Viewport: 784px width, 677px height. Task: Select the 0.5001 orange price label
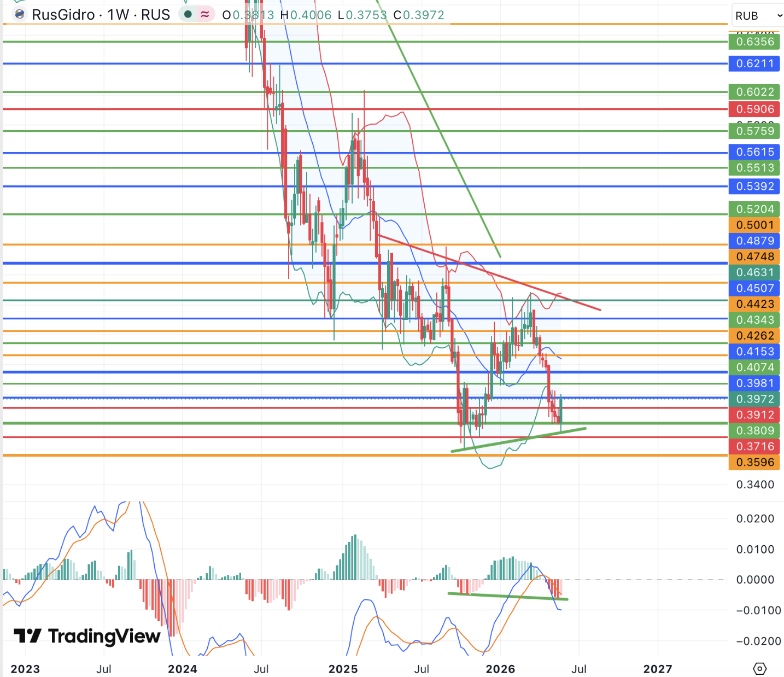click(x=755, y=225)
